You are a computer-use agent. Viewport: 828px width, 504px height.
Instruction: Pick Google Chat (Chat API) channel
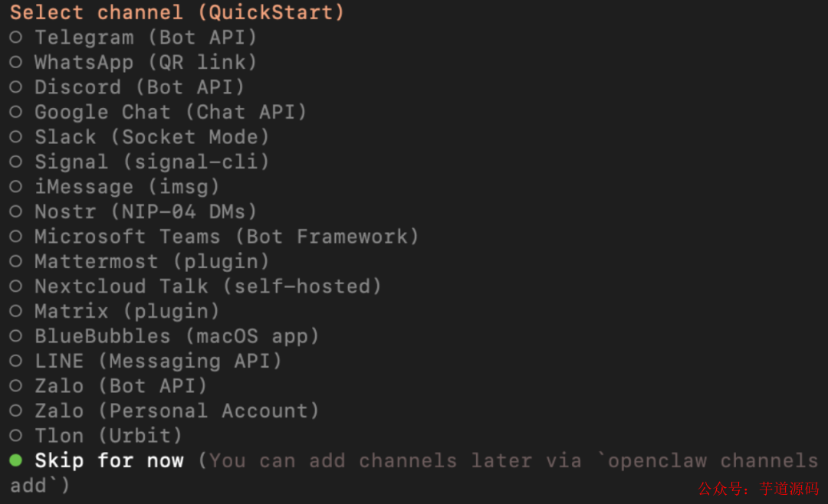pyautogui.click(x=16, y=112)
